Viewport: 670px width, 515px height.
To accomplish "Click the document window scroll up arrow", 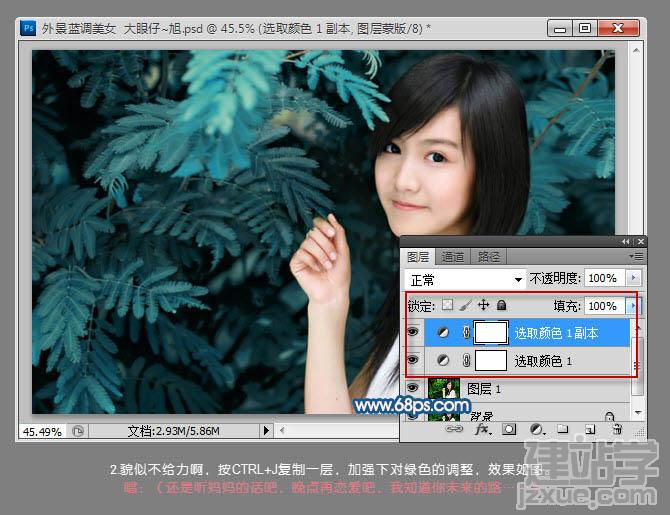I will coord(636,50).
